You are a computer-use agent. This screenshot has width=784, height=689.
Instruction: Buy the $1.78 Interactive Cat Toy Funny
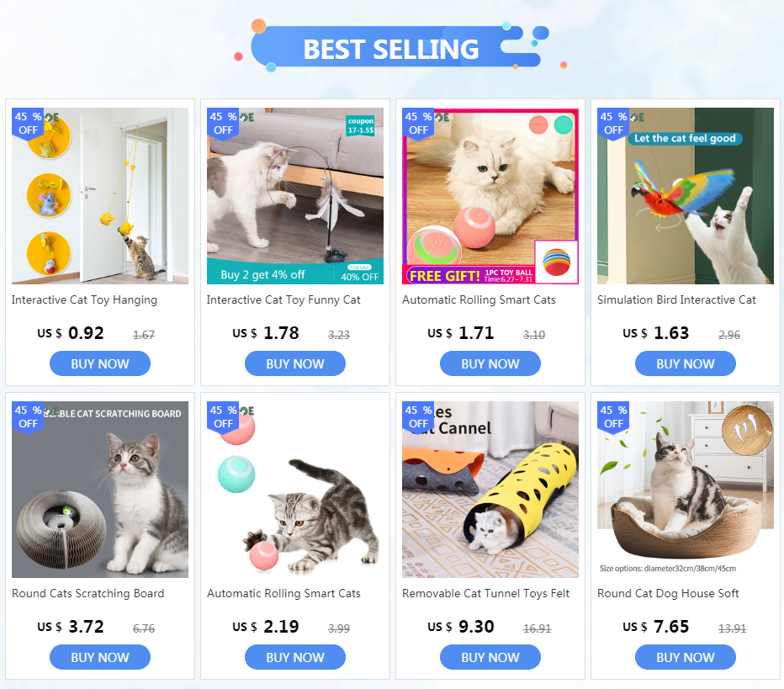tap(295, 363)
